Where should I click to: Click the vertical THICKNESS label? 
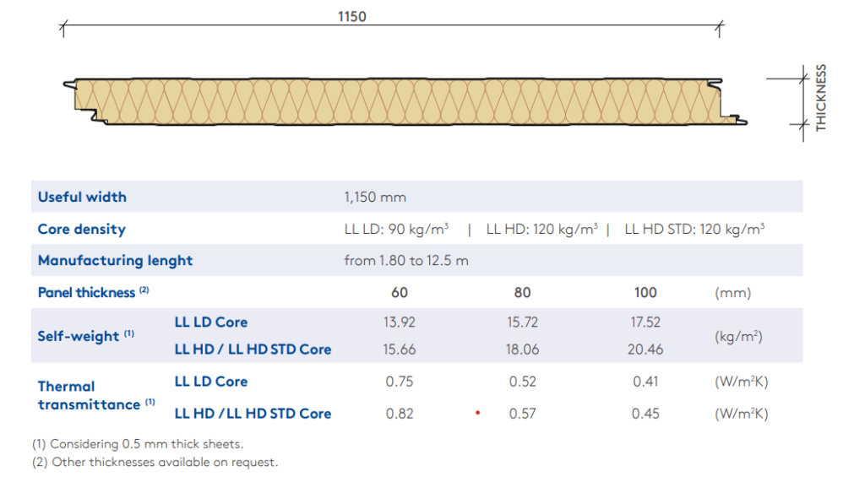821,97
